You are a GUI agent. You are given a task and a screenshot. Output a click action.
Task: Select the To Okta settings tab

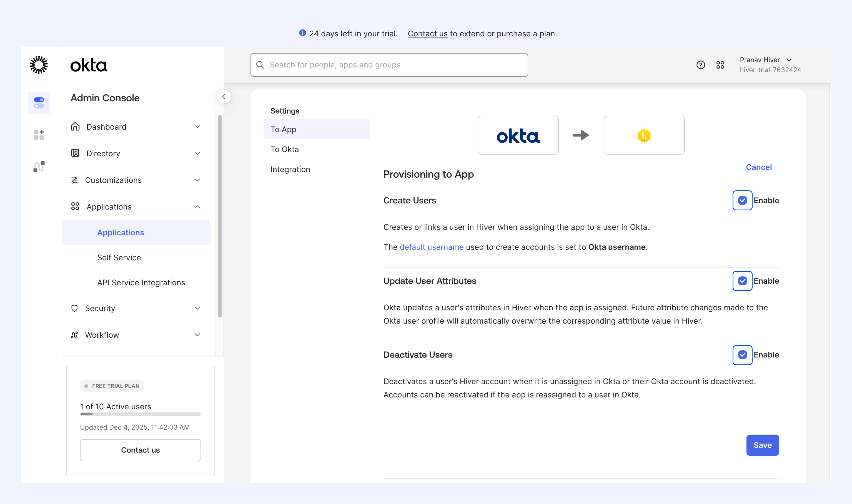(316, 149)
